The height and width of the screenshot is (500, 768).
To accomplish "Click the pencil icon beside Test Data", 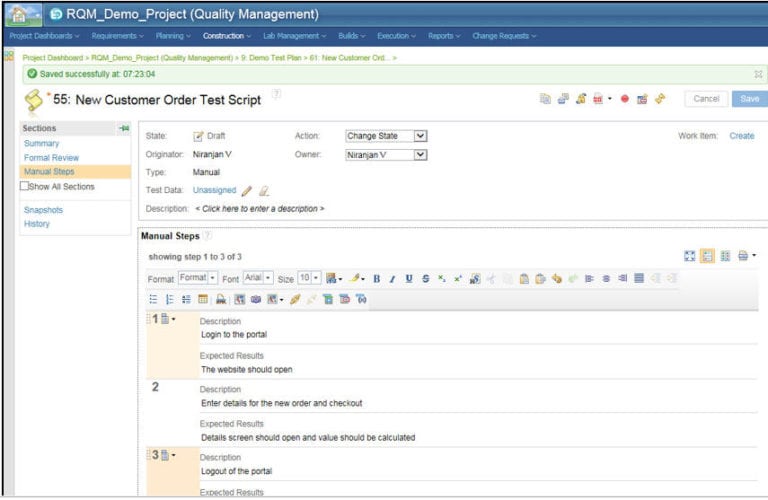I will pos(247,190).
